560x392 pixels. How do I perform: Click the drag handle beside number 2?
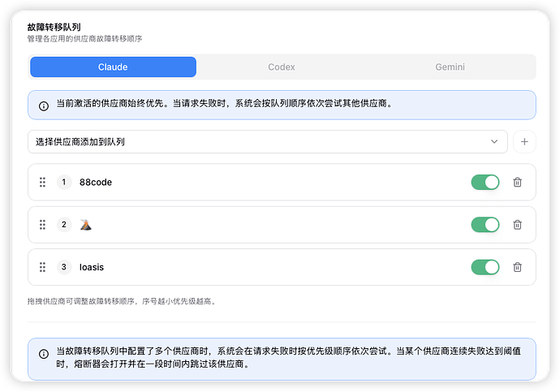(x=42, y=225)
